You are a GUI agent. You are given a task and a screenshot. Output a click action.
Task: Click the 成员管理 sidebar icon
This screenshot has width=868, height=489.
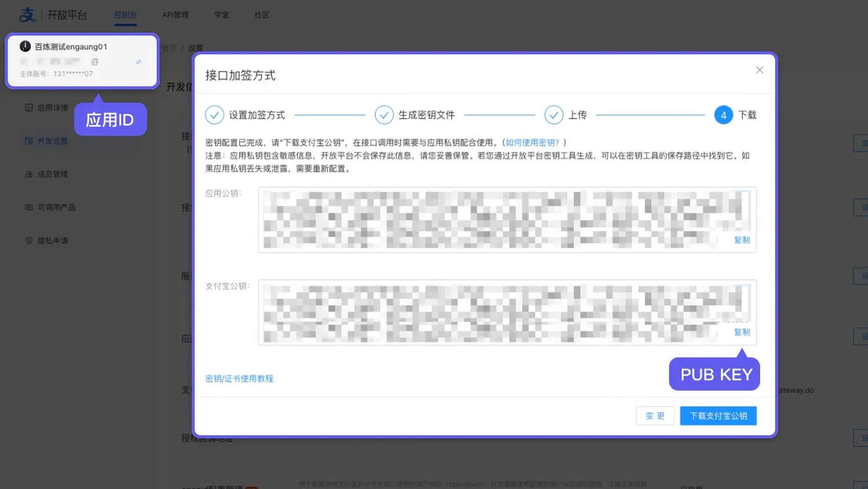tap(28, 174)
